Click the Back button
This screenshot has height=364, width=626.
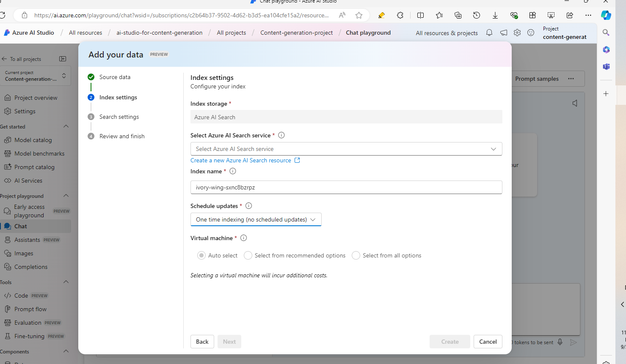click(x=202, y=342)
